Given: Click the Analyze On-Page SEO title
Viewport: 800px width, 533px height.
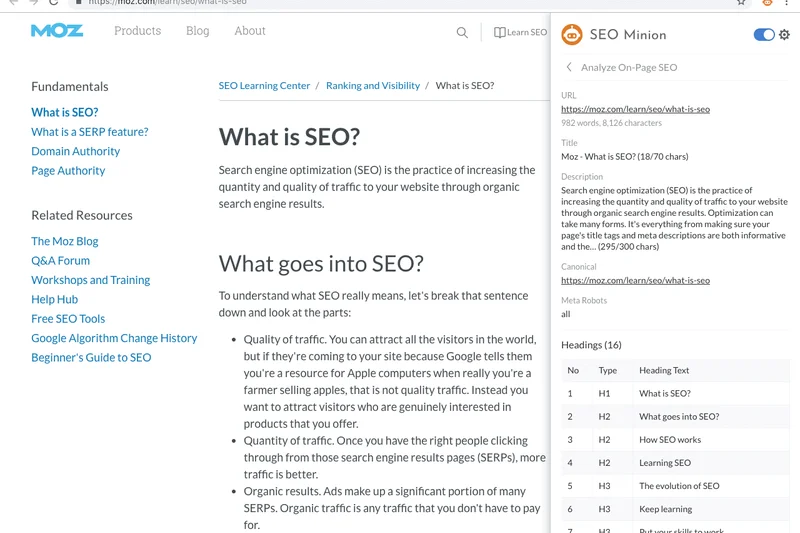Looking at the screenshot, I should (629, 67).
